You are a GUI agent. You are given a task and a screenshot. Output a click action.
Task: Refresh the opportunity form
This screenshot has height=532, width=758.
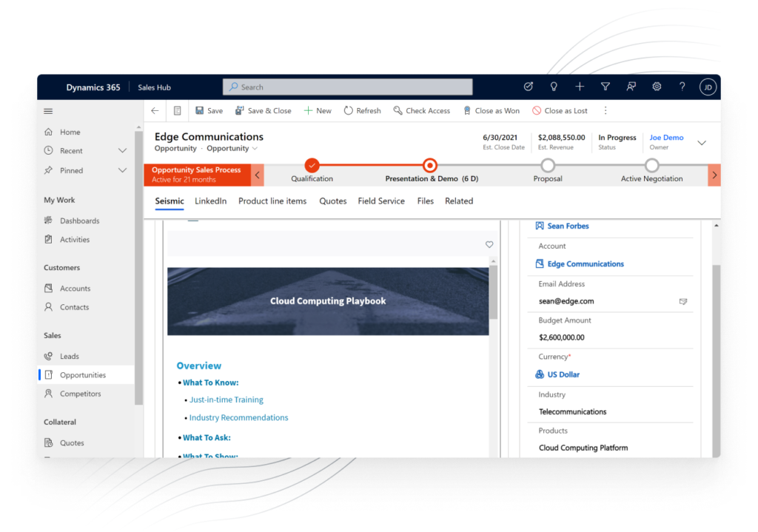(x=362, y=111)
